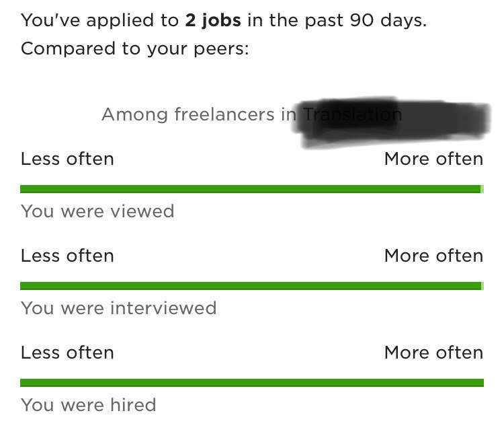This screenshot has width=504, height=442.
Task: Click "More often" above the hired bar
Action: click(x=434, y=353)
